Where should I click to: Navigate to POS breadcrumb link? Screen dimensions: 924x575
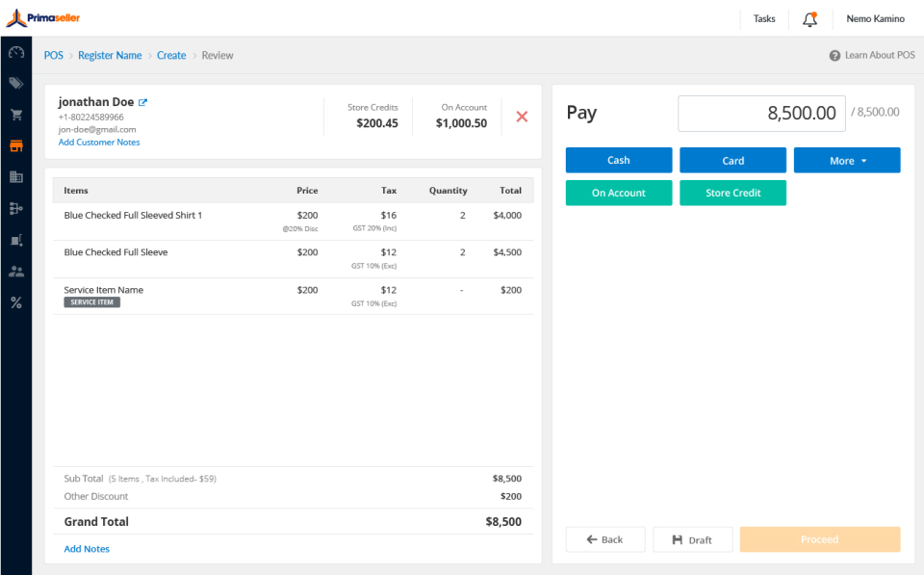tap(54, 56)
